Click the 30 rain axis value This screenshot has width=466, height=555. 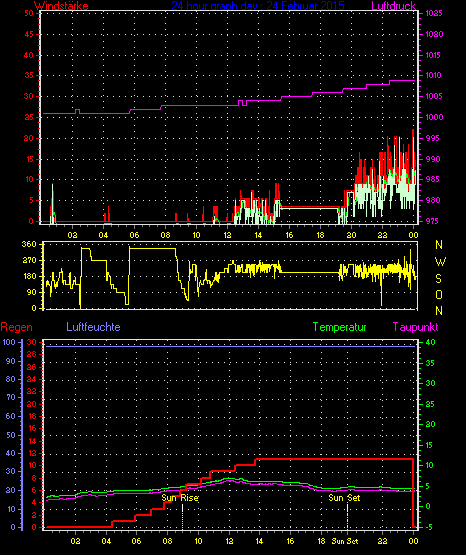[x=32, y=342]
